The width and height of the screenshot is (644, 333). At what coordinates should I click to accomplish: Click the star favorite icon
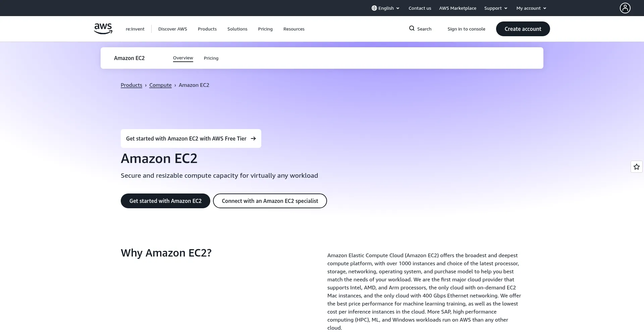(636, 166)
